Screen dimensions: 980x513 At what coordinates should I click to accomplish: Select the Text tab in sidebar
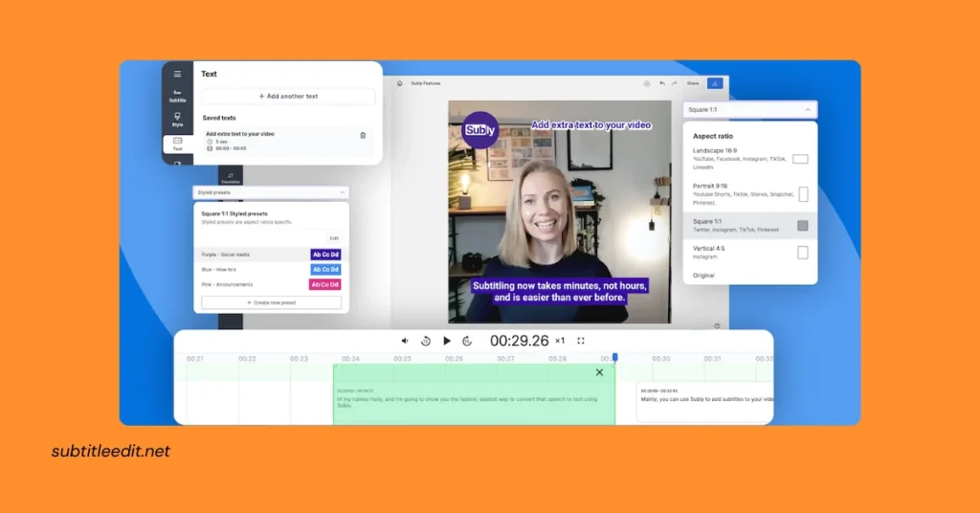tap(177, 145)
